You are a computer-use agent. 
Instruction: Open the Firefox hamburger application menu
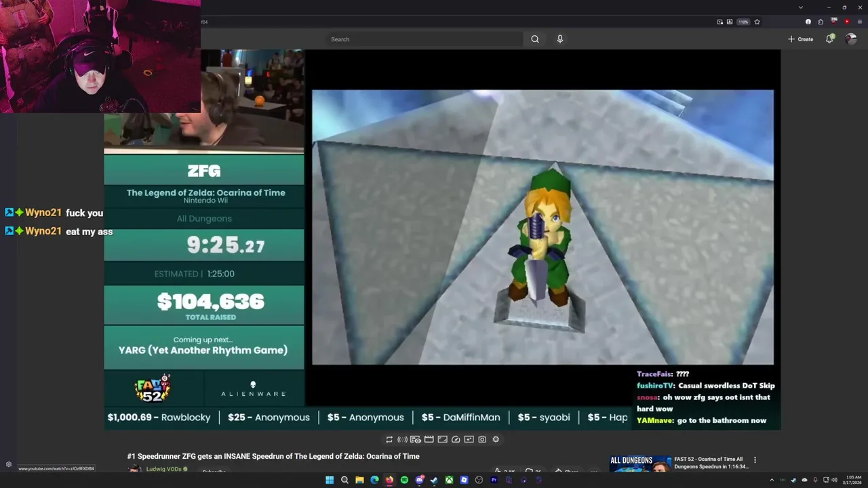click(860, 22)
